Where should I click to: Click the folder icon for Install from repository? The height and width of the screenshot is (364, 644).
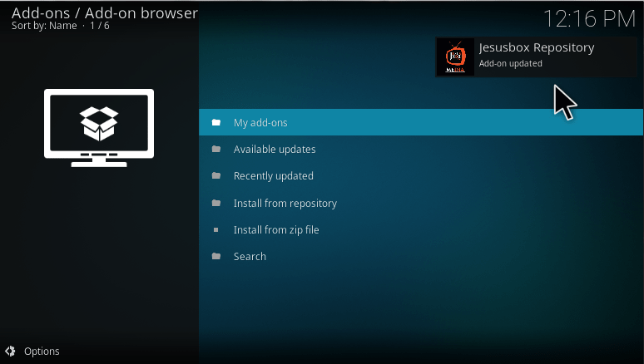click(x=216, y=204)
